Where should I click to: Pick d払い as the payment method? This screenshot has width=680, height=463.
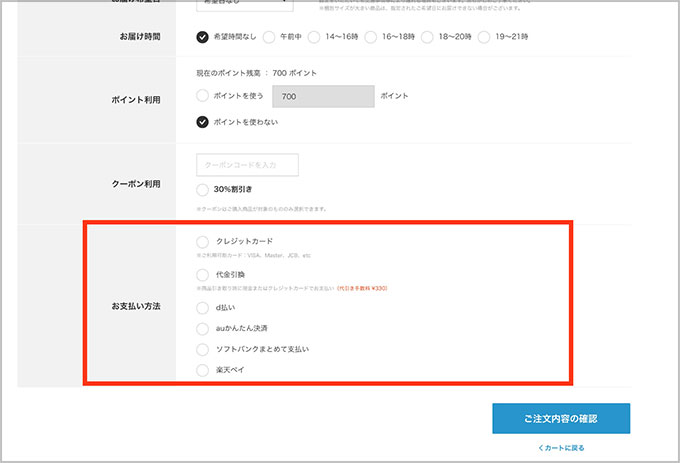(x=203, y=308)
